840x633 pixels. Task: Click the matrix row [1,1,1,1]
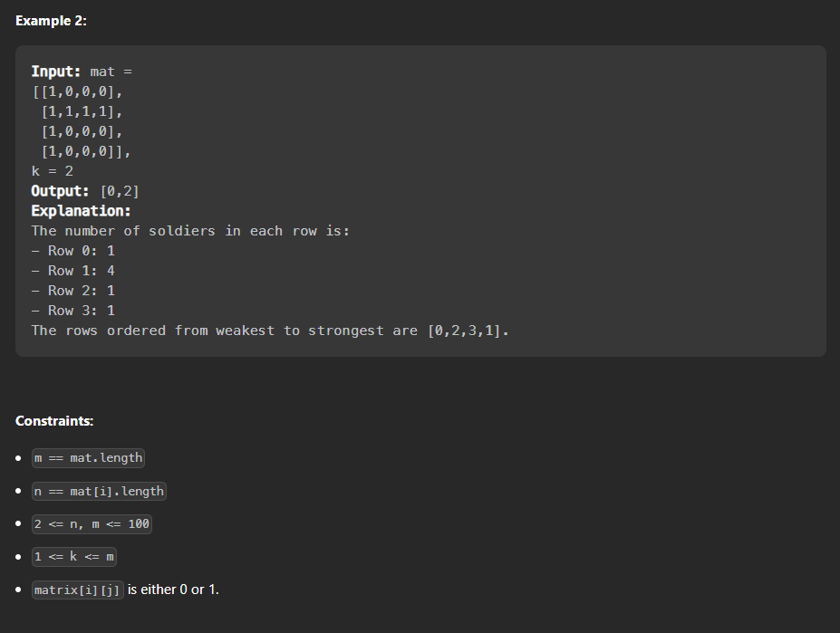point(82,111)
